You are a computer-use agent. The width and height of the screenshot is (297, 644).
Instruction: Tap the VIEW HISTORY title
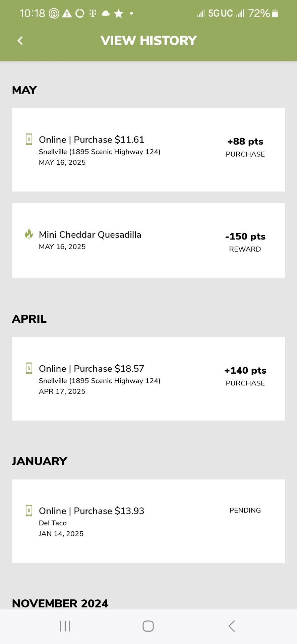[x=148, y=41]
